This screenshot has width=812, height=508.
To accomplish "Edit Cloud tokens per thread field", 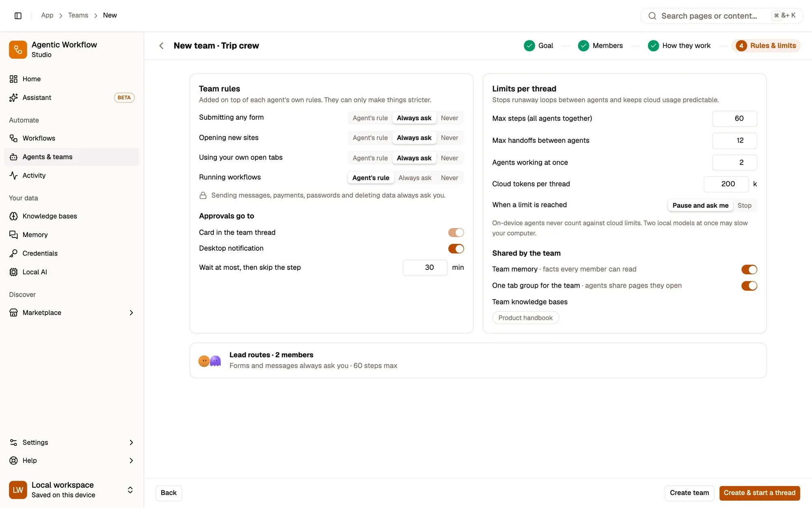I will (726, 184).
